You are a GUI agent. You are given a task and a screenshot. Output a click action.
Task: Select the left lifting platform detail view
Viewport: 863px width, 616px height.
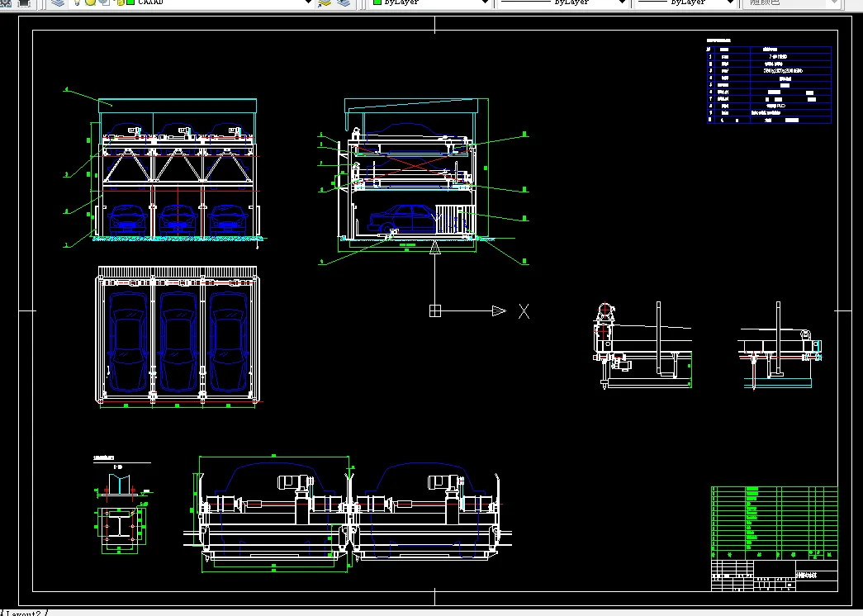(x=643, y=346)
